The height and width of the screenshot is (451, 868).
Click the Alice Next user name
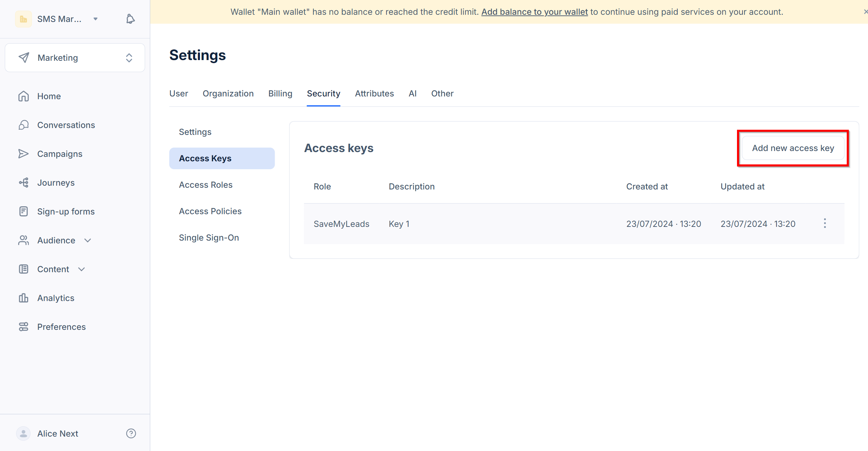click(58, 434)
